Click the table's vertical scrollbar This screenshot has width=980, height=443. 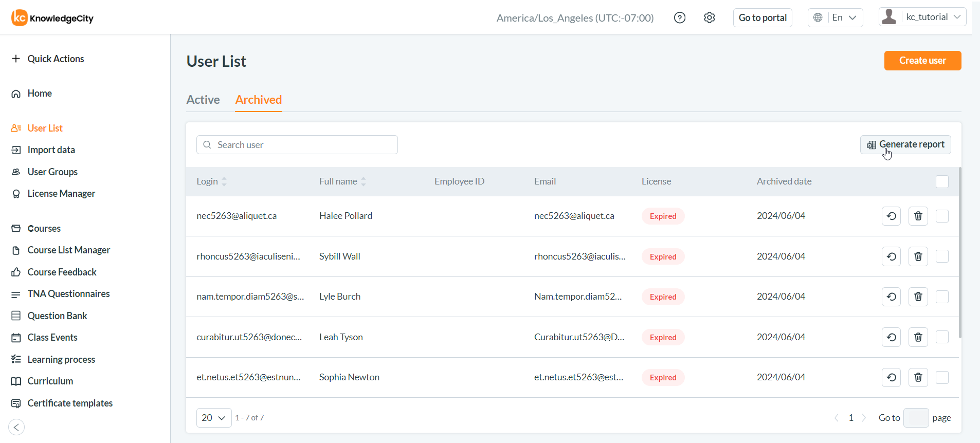tap(959, 252)
